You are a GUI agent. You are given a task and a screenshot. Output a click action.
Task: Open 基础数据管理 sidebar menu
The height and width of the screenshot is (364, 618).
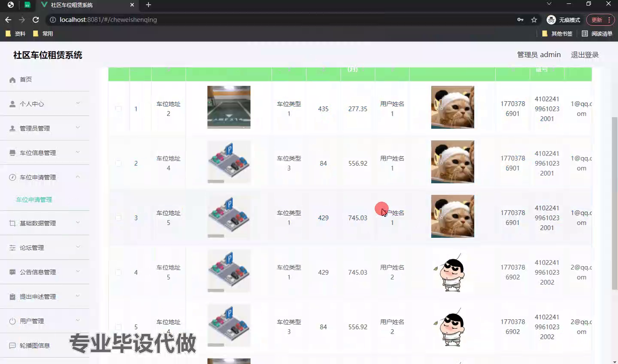45,223
